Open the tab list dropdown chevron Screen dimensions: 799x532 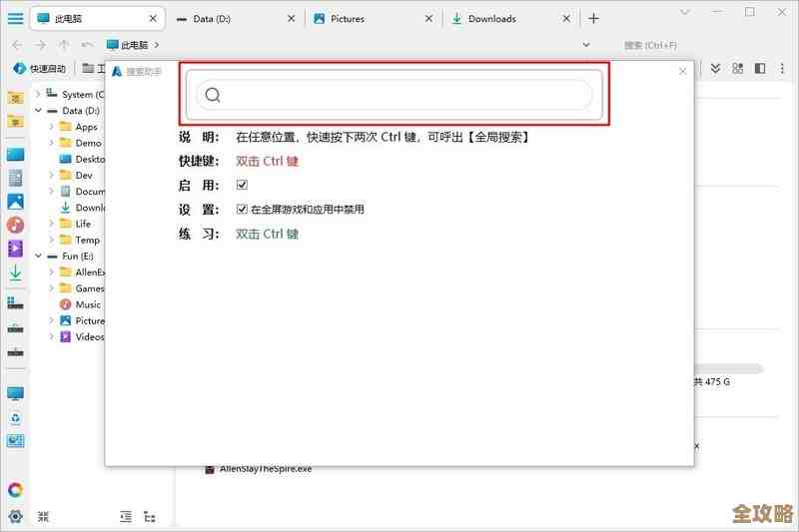click(x=685, y=12)
